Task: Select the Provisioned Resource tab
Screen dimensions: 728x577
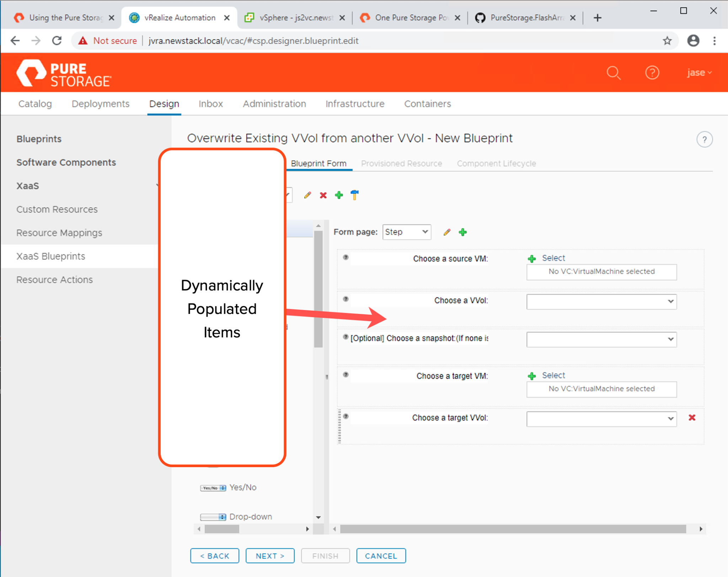Action: click(401, 164)
